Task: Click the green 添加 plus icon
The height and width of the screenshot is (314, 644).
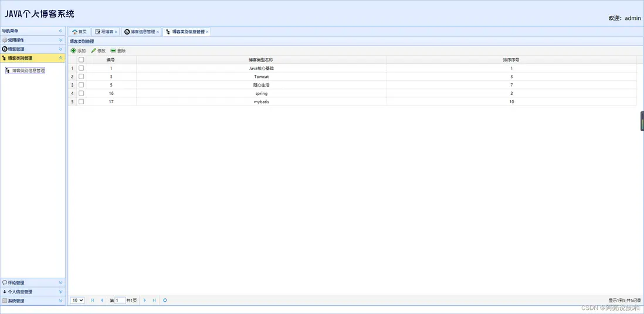Action: click(x=73, y=51)
